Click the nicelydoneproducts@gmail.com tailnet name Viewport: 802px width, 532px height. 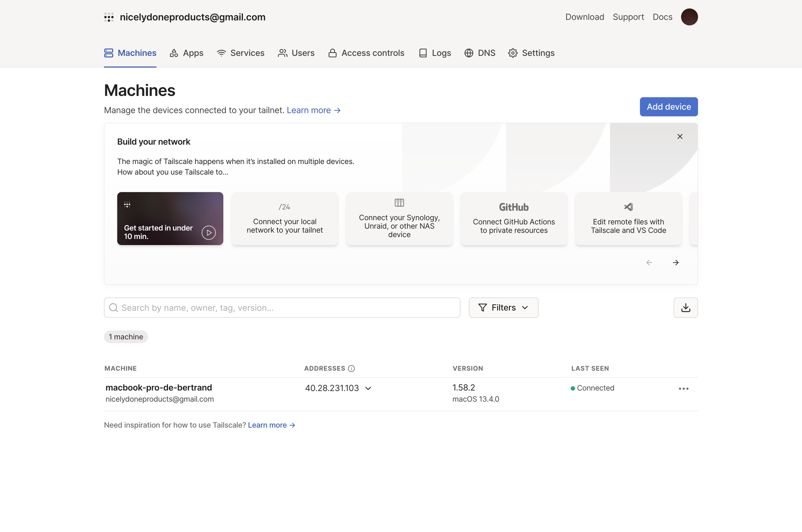tap(192, 17)
